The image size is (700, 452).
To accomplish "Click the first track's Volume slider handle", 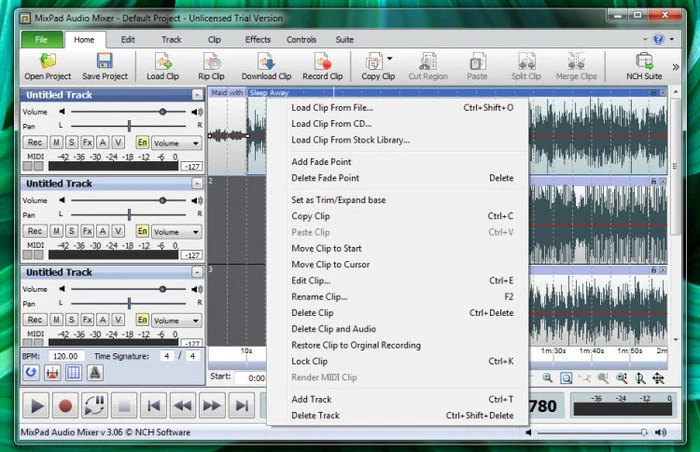I will tap(162, 112).
